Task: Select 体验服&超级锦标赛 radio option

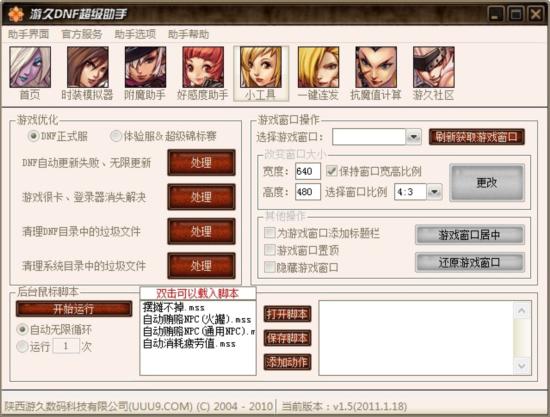Action: coord(116,136)
